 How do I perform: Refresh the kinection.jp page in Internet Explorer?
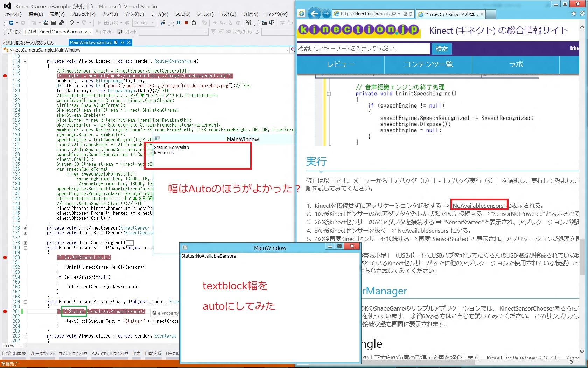tap(411, 14)
